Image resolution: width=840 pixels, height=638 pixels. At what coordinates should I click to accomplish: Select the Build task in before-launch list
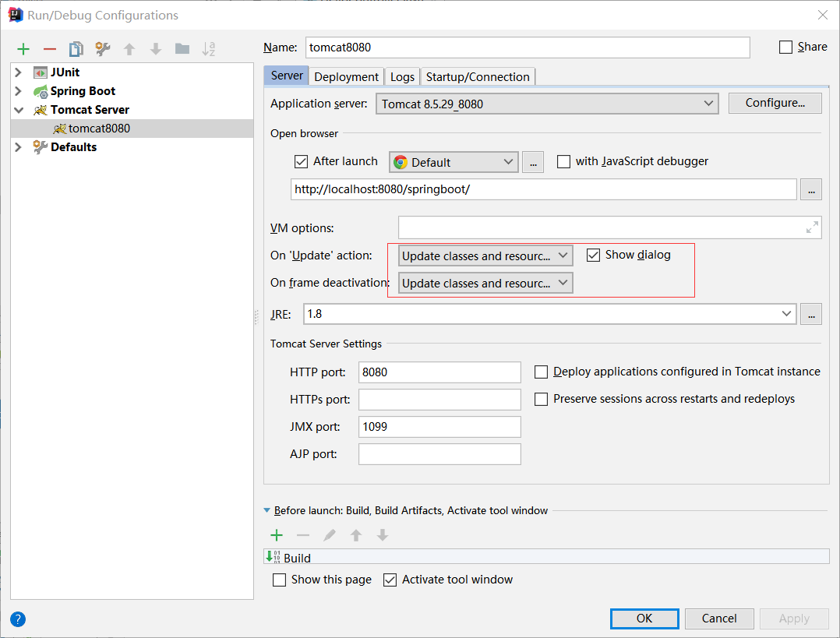[546, 557]
